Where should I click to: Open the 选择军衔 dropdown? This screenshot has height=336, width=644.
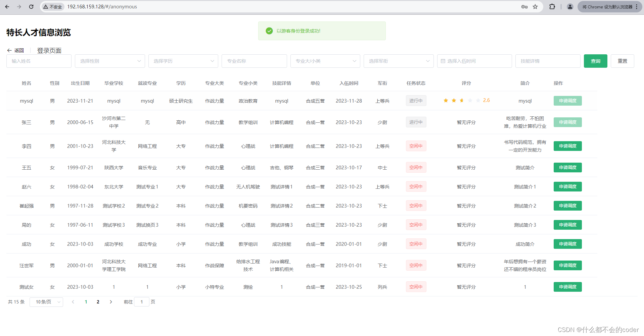[399, 61]
